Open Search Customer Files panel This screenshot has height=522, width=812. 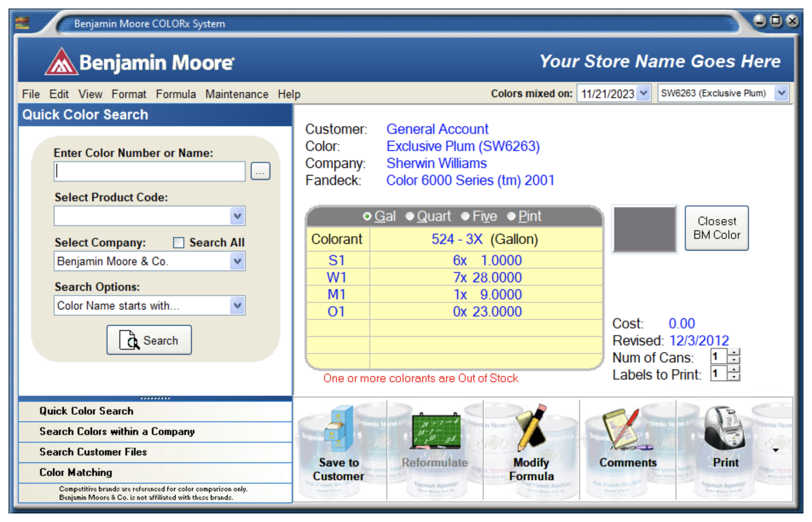click(155, 452)
